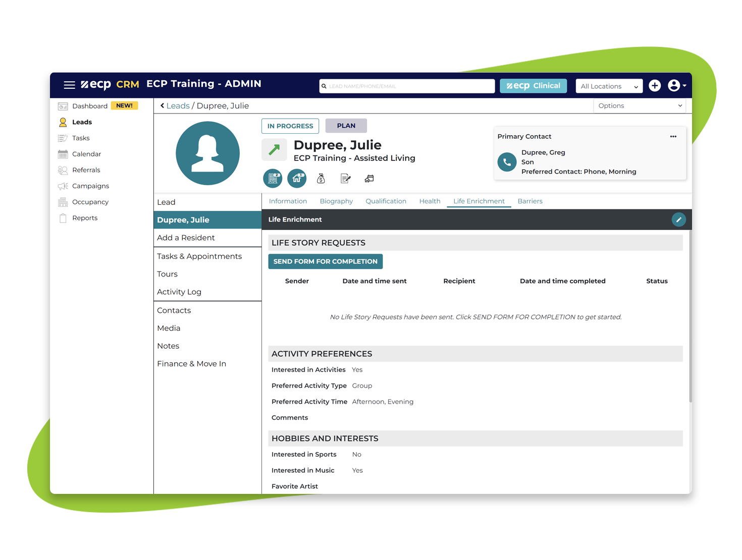Click the Referrals icon in the sidebar
Screen dimensions: 742x560
63,170
